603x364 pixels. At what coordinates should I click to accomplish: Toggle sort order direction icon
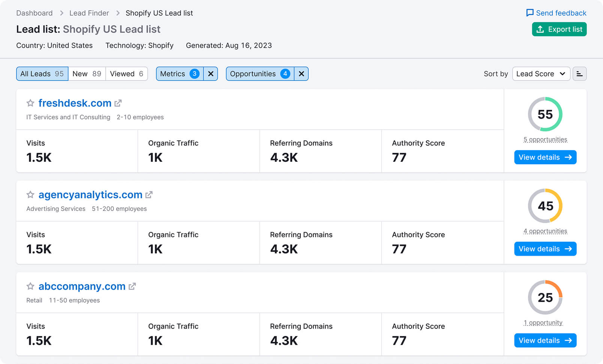(x=579, y=74)
